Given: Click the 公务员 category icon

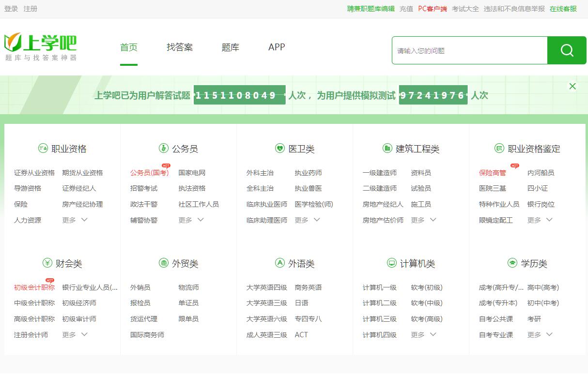Looking at the screenshot, I should coord(163,149).
